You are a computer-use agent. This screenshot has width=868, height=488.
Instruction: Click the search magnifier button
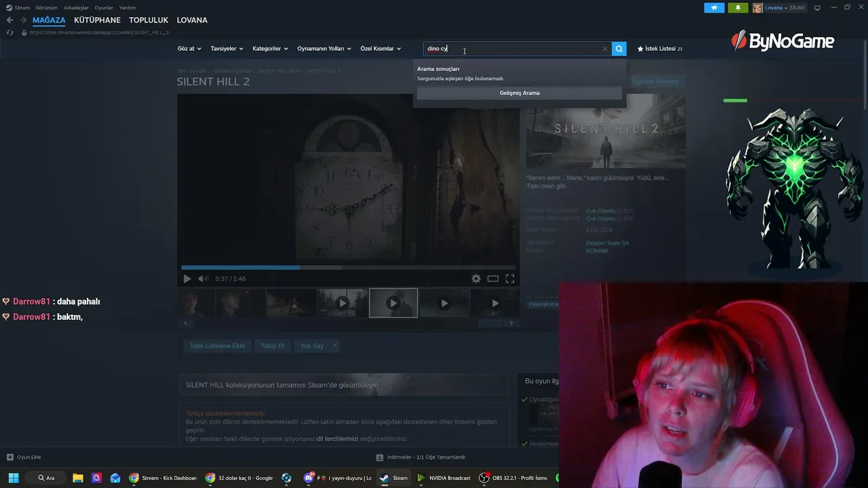618,49
